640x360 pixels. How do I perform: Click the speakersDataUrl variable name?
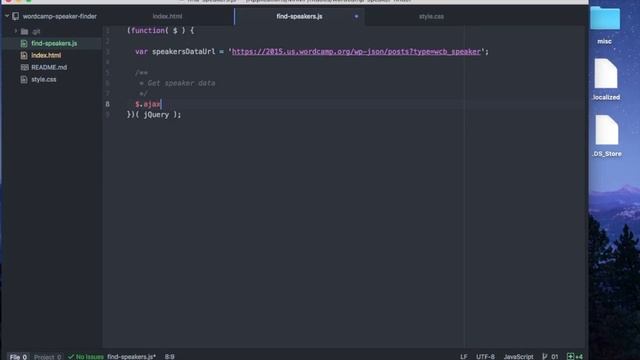coord(183,52)
